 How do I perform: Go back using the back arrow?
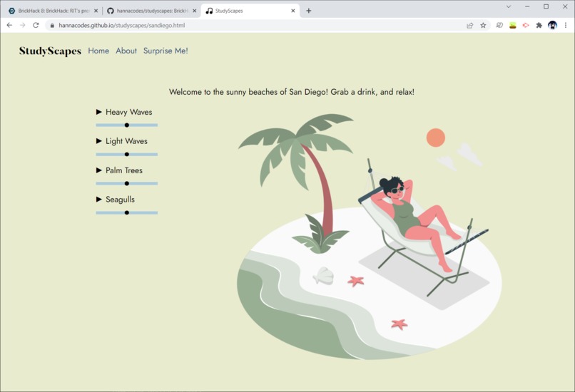(x=9, y=25)
